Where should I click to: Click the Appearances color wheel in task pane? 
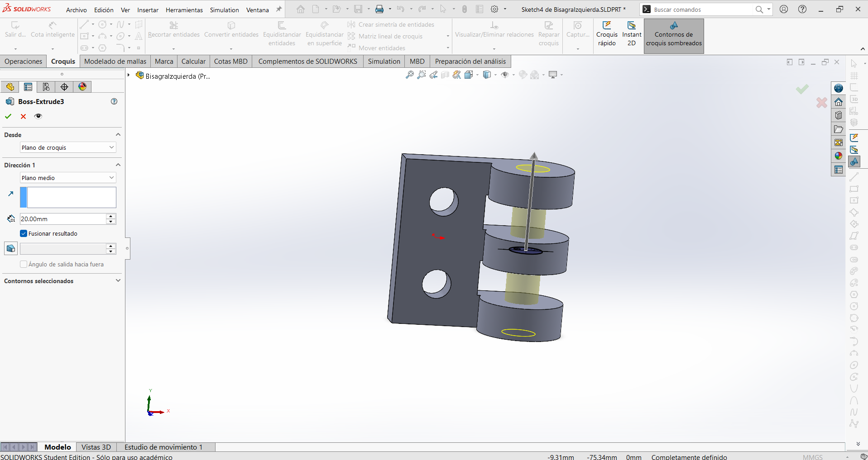(839, 156)
